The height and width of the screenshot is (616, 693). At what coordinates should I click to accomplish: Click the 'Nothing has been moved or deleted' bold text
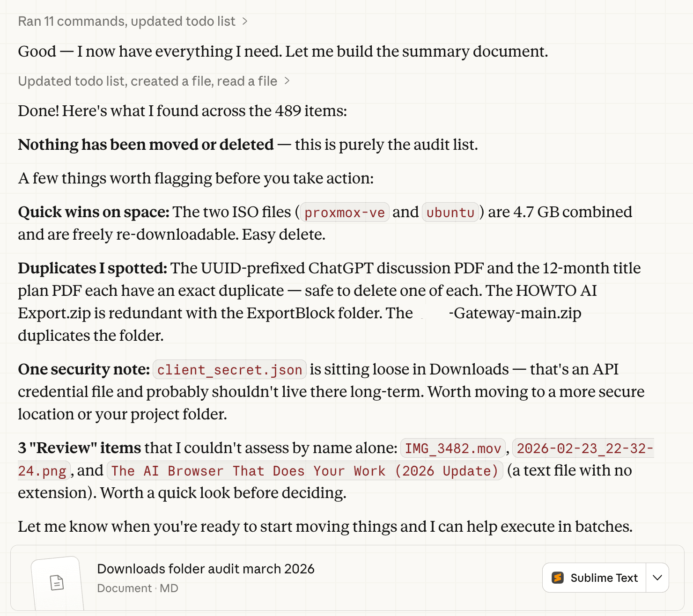click(x=146, y=145)
